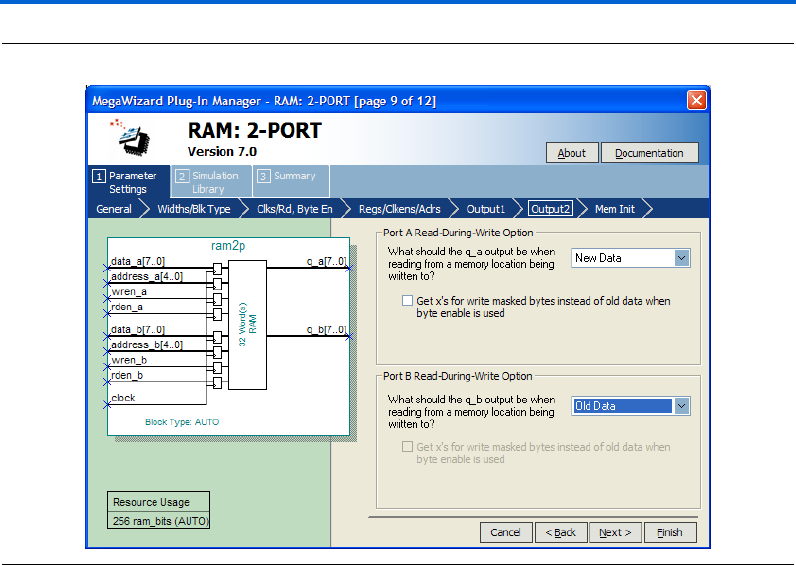This screenshot has height=565, width=796.
Task: Click the wren_a port label
Action: coord(129,291)
